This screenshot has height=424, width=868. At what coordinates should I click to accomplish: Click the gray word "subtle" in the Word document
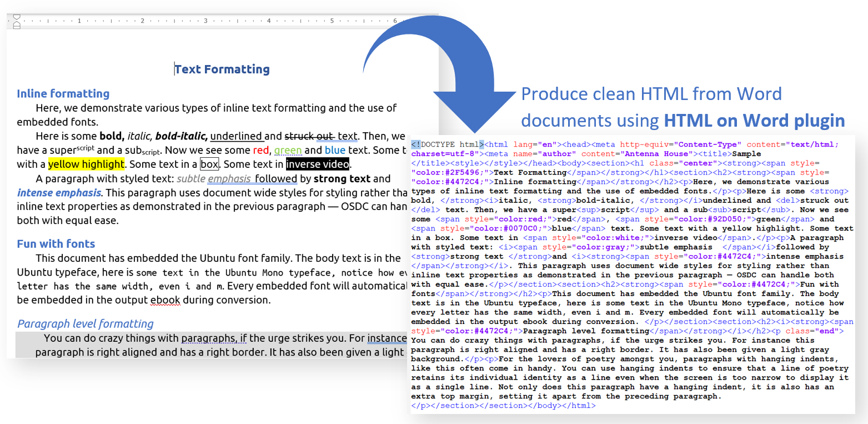190,179
